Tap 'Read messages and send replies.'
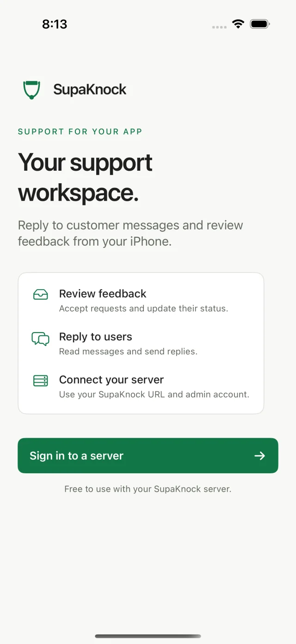The image size is (296, 644). (128, 352)
